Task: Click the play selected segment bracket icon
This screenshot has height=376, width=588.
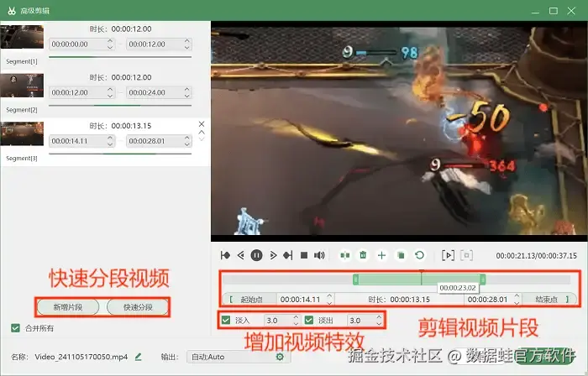Action: click(448, 255)
